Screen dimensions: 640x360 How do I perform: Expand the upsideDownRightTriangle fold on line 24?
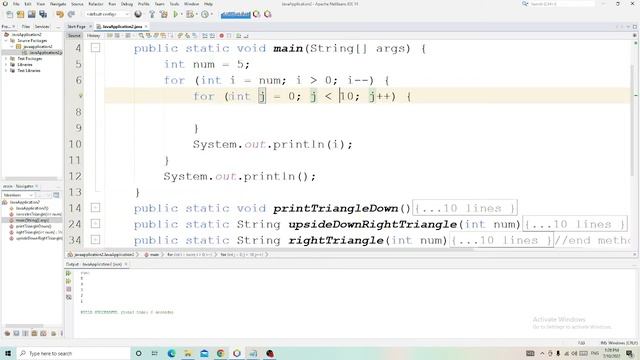pos(95,224)
